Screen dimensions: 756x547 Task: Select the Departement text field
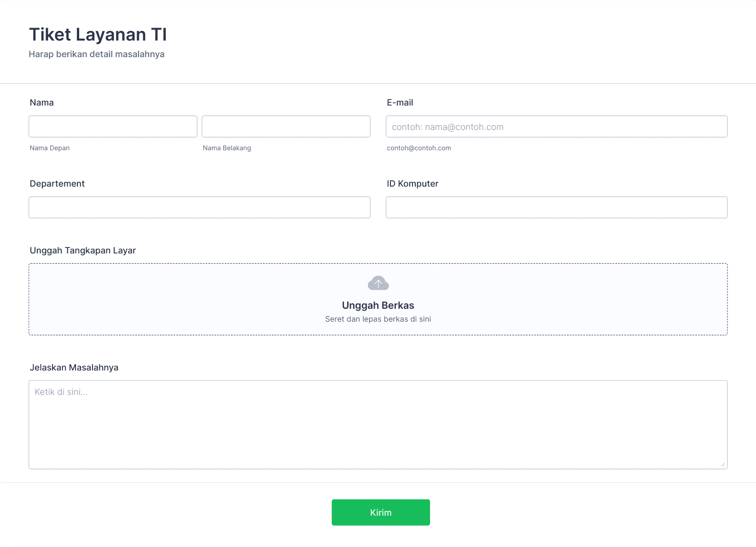click(x=199, y=207)
